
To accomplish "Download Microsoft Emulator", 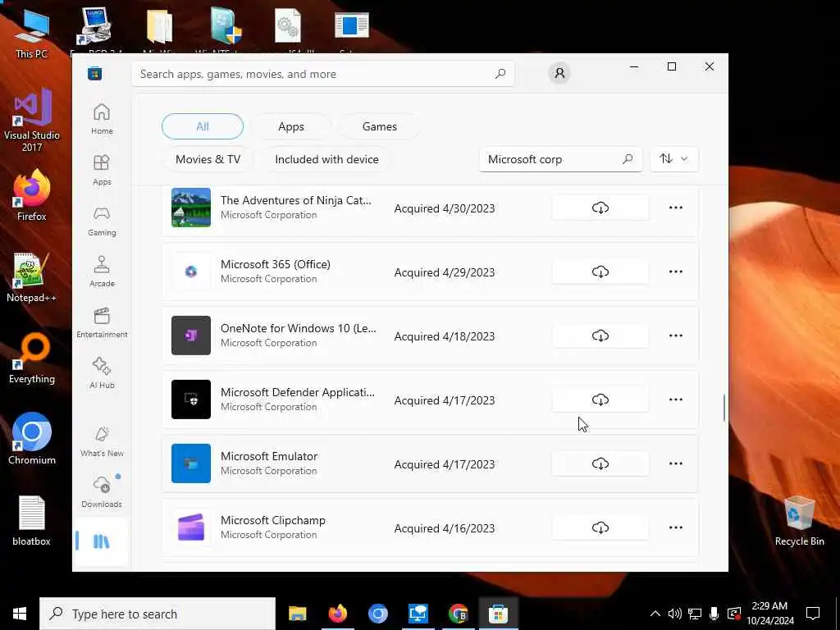I will (600, 464).
